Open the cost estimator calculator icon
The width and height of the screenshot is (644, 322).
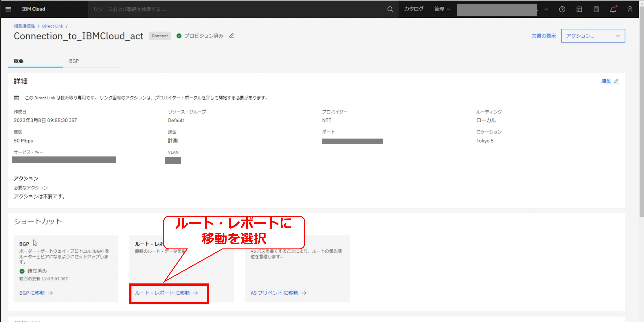(x=596, y=9)
